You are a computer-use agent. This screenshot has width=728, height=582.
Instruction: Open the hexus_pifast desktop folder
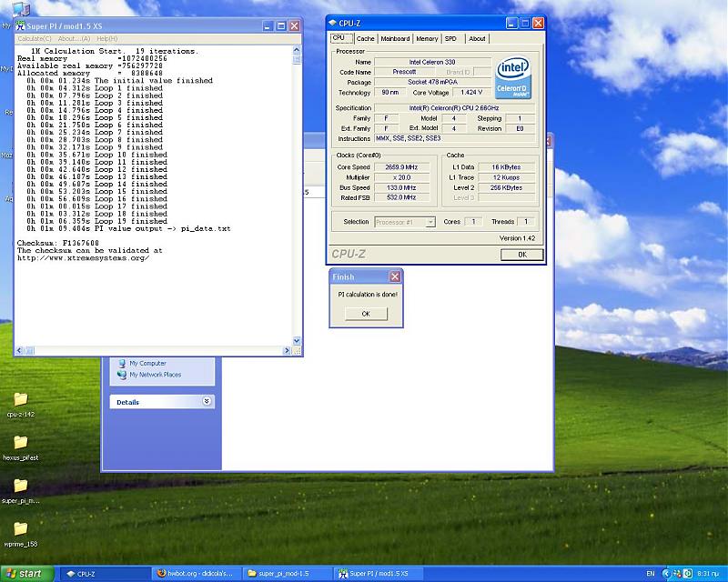20,443
